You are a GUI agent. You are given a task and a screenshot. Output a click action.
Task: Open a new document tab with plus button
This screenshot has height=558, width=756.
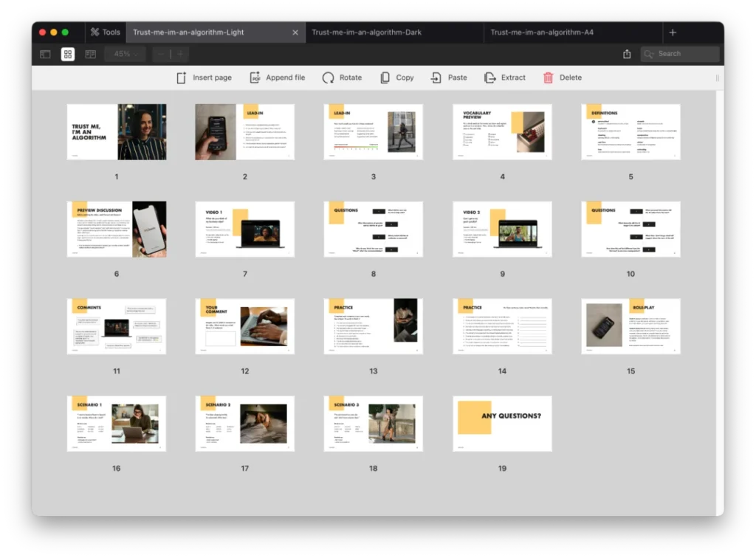[673, 32]
